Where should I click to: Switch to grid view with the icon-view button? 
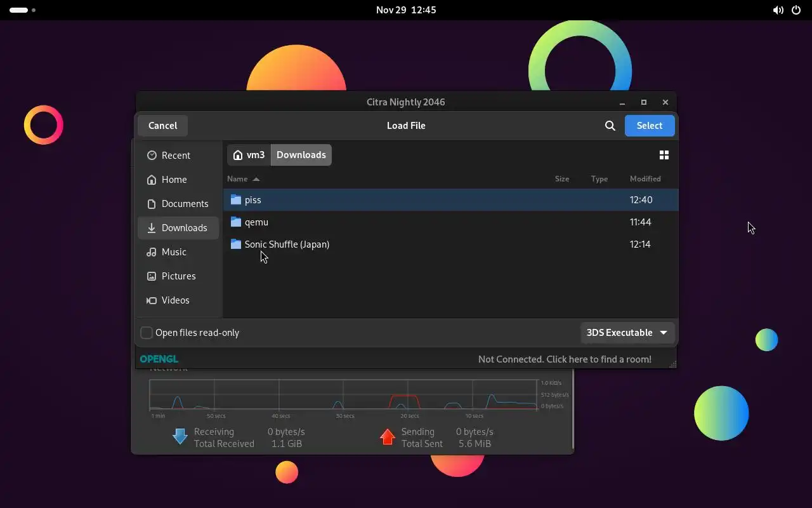tap(664, 155)
